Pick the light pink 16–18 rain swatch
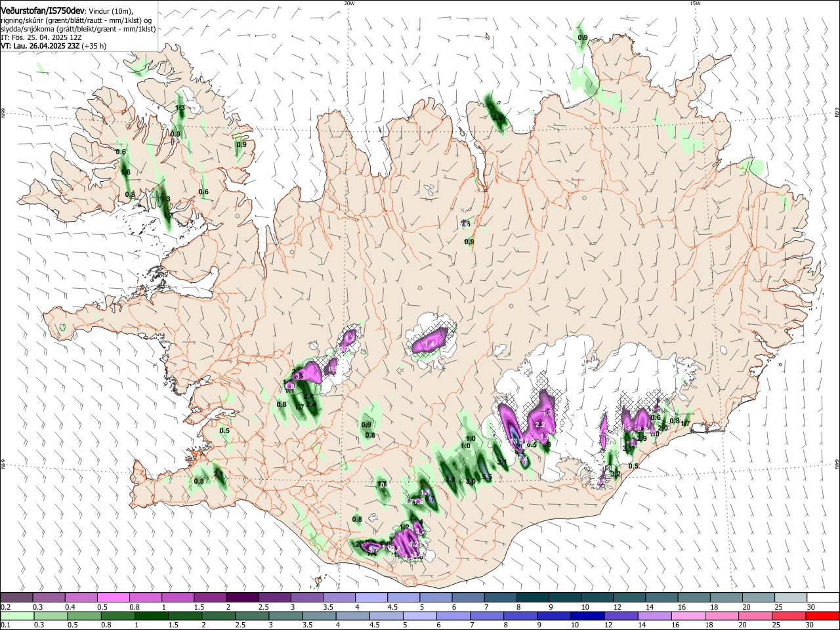Screen dimensions: 840x630 click(688, 616)
